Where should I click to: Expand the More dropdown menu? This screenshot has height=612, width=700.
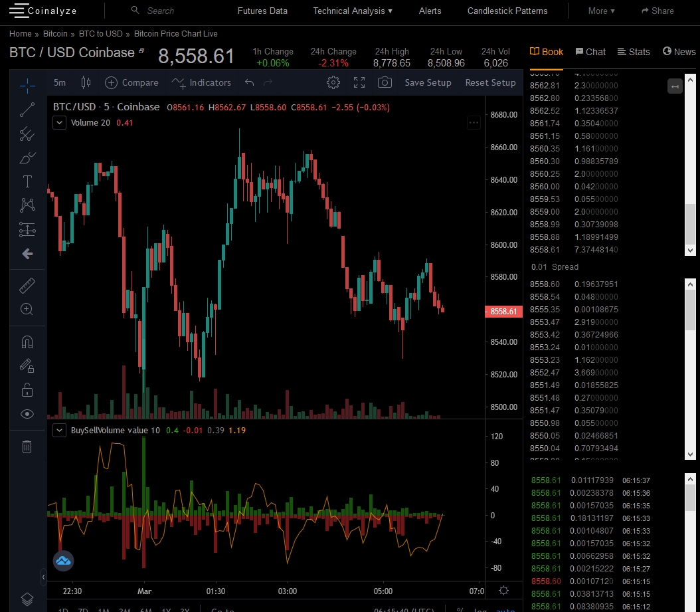click(x=601, y=11)
